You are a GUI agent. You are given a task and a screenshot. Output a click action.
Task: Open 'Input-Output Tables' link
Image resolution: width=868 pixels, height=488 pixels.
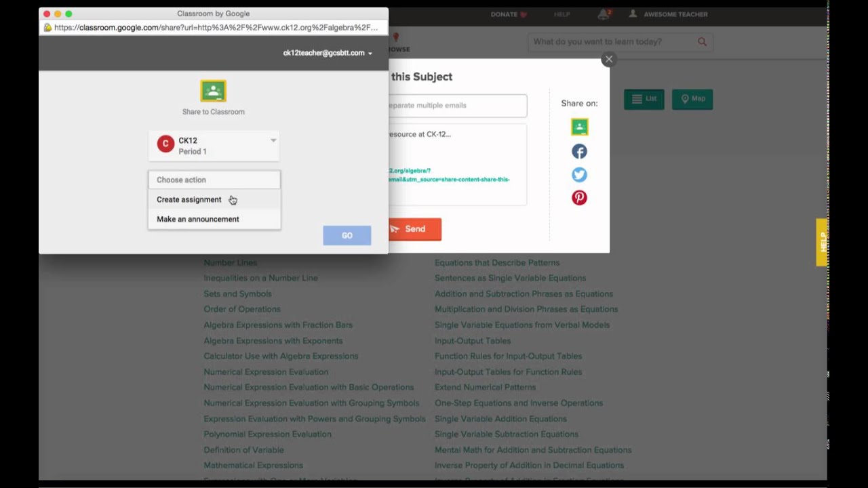click(x=473, y=340)
